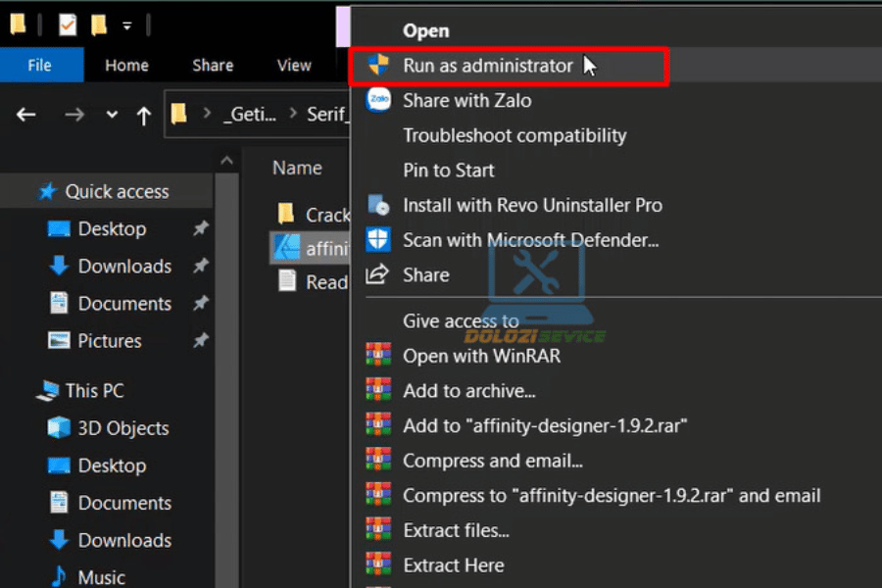
Task: Toggle pin on Quick access Desktop
Action: point(201,228)
